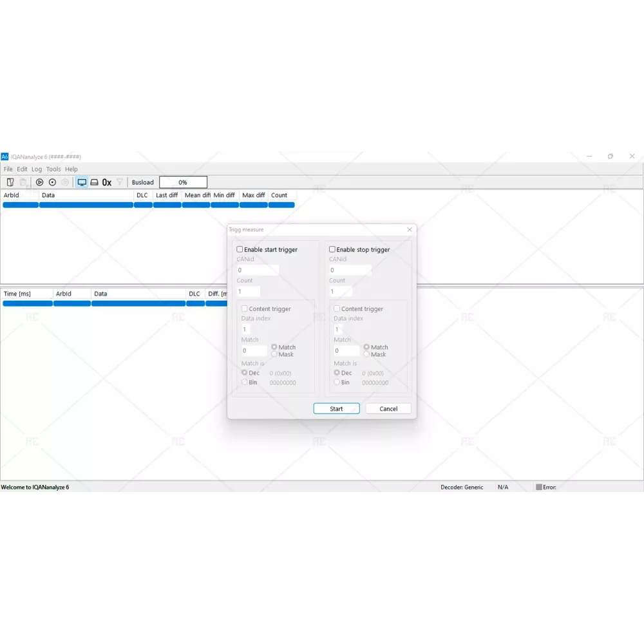The width and height of the screenshot is (644, 644).
Task: Open the Tools menu
Action: (x=53, y=169)
